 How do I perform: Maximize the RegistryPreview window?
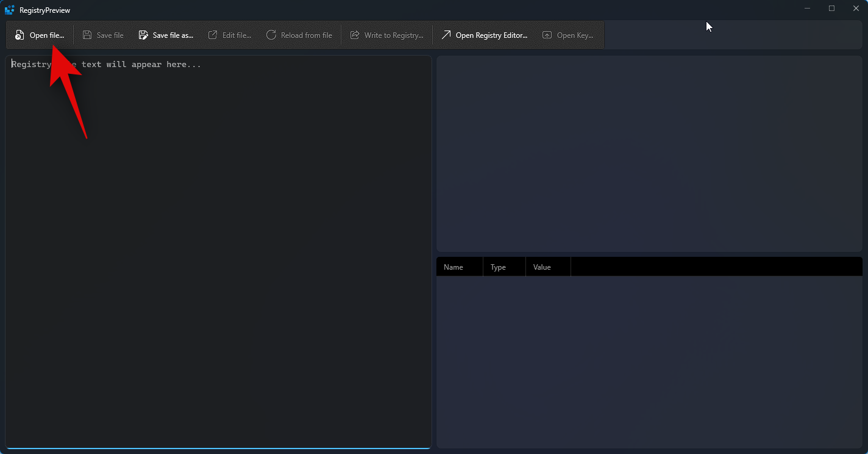click(831, 9)
